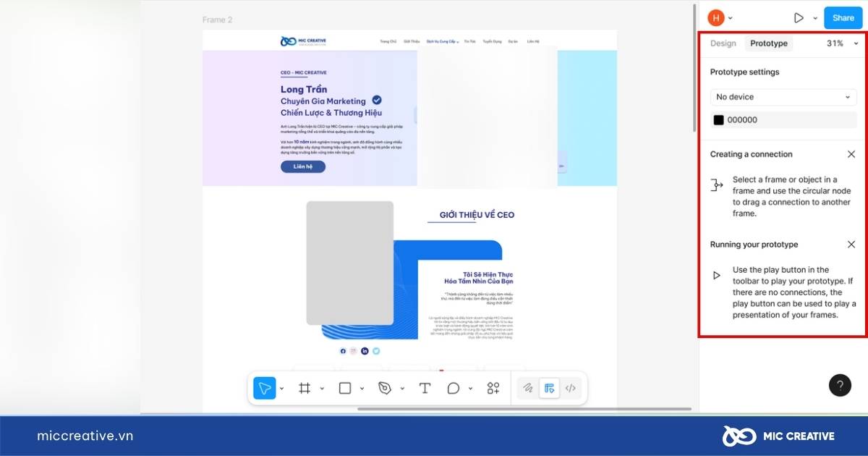Select the Move tool in the toolbar

tap(265, 389)
